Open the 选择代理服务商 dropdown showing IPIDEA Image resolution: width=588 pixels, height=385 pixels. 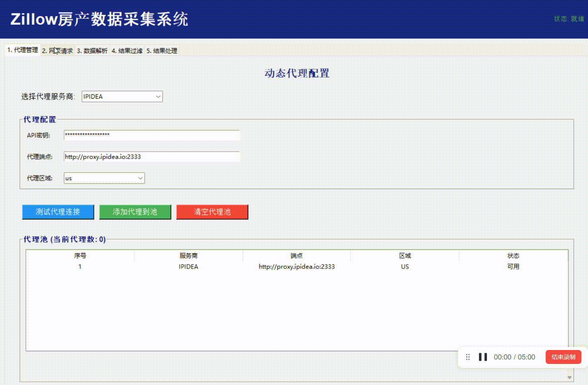coord(122,97)
